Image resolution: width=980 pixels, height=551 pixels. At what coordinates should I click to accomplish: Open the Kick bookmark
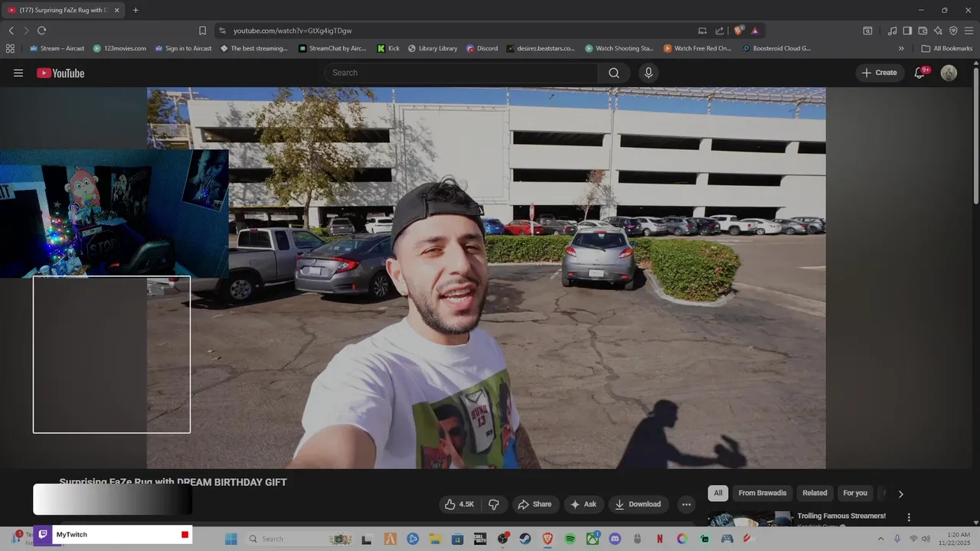(x=388, y=48)
